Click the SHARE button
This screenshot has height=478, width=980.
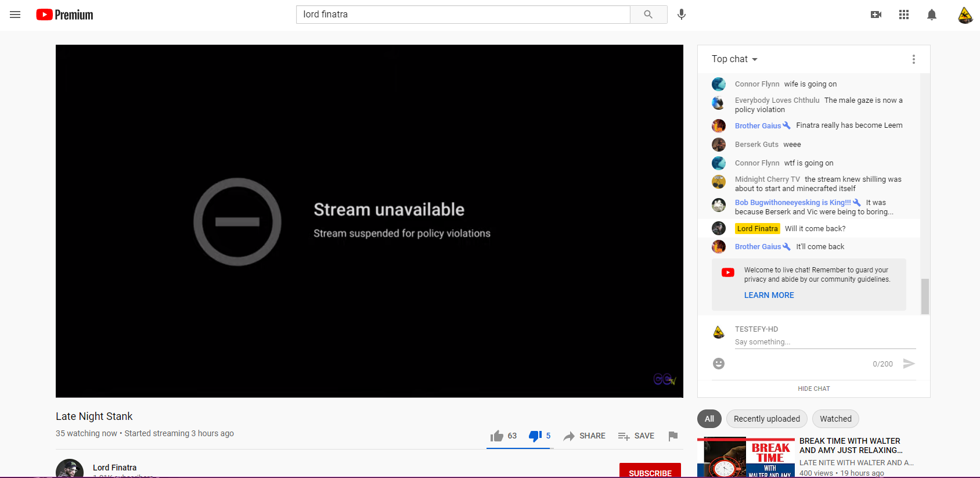[x=585, y=436]
